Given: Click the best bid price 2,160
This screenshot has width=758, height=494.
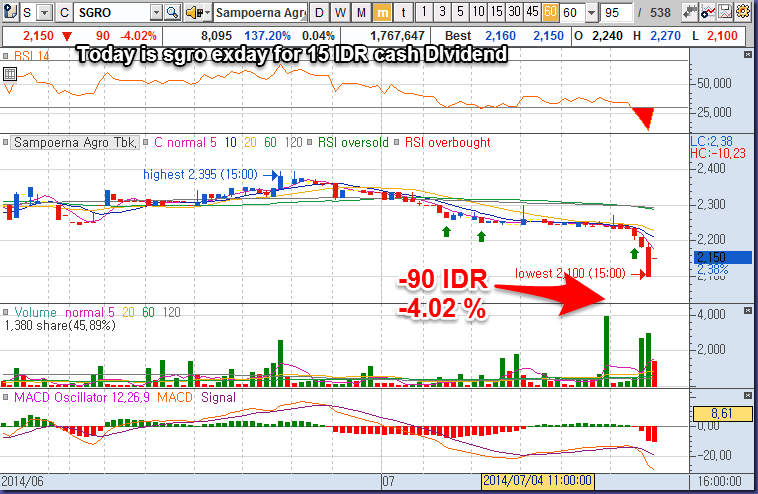Looking at the screenshot, I should click(500, 36).
